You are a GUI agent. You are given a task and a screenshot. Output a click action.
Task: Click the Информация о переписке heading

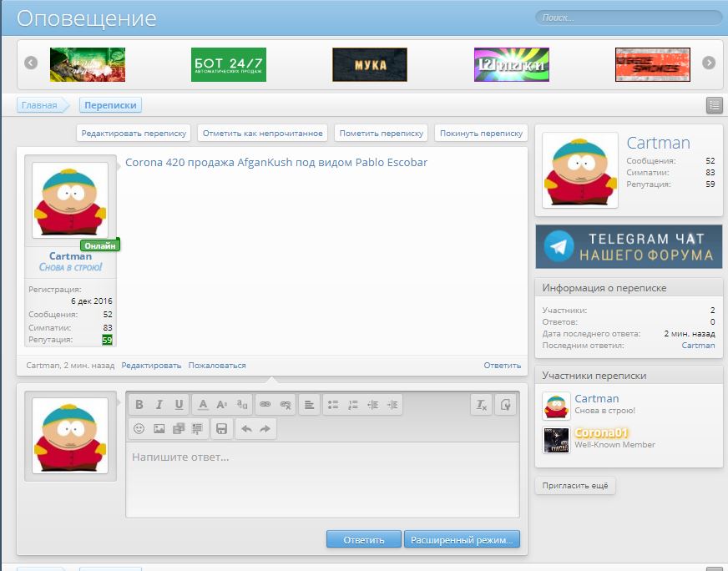(604, 288)
